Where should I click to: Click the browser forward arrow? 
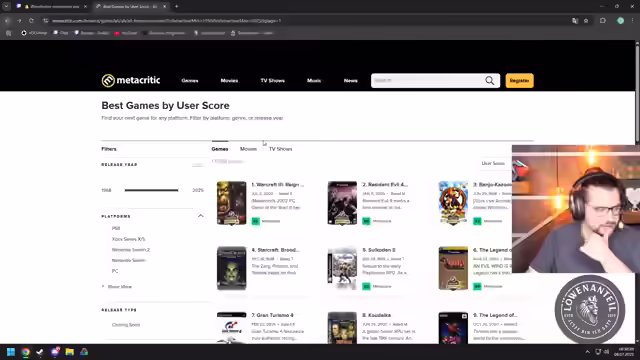click(x=19, y=20)
